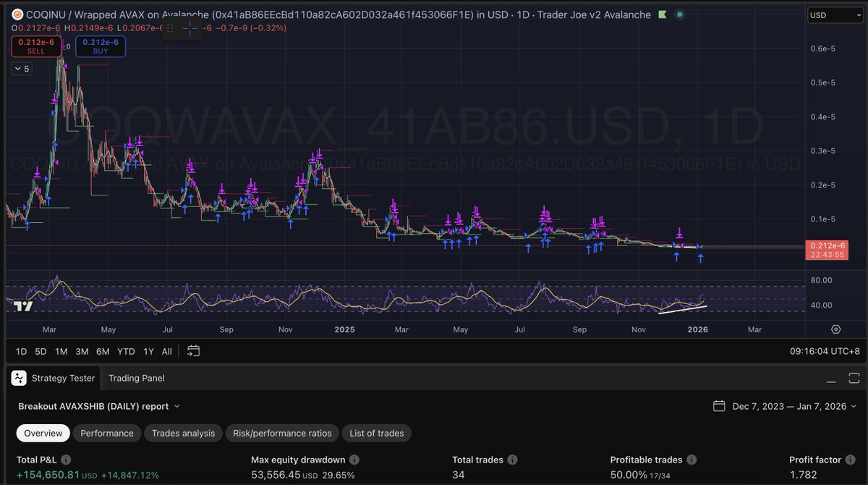Open the Trades analysis tab
This screenshot has height=485, width=868.
pos(183,433)
